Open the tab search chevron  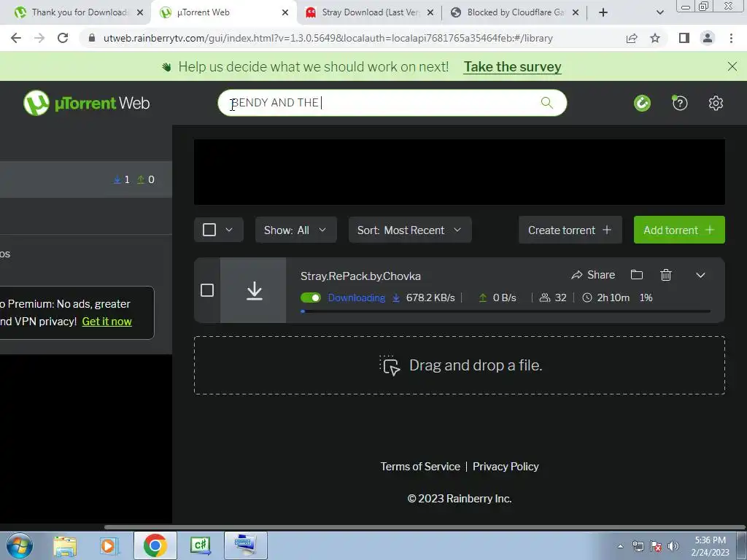(x=659, y=12)
